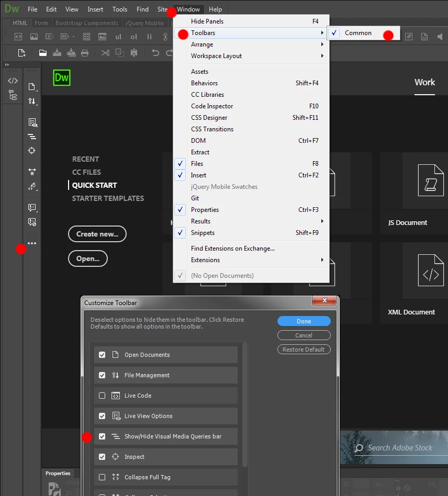This screenshot has width=448, height=496.
Task: Click File Management arrows icon in left toolbar
Action: click(x=32, y=101)
